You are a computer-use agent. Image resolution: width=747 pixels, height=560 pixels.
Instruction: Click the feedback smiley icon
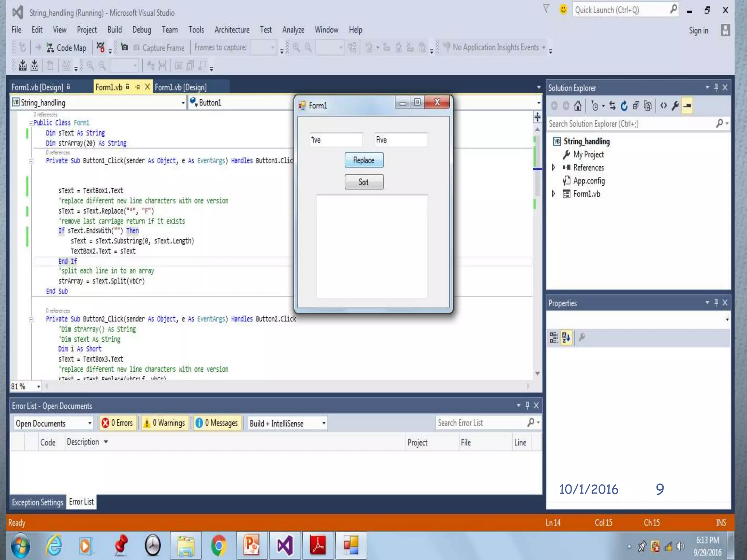click(x=563, y=9)
